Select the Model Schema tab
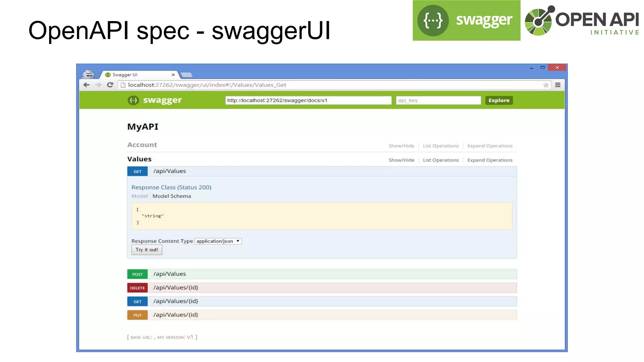The width and height of the screenshot is (644, 362). click(172, 196)
